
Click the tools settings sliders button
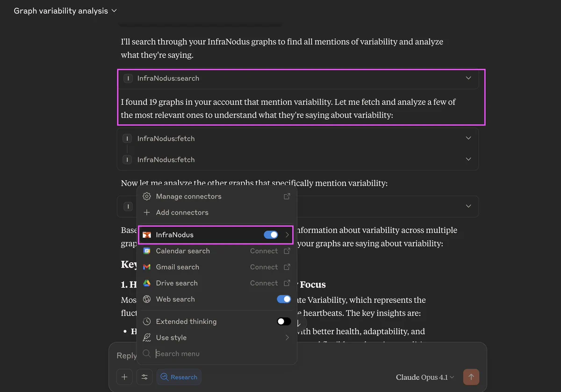point(144,377)
